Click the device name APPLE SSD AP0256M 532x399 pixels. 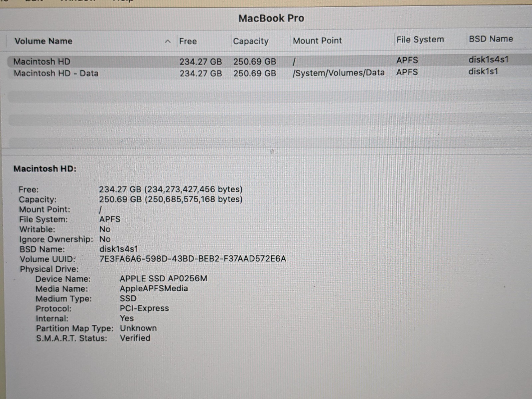(x=163, y=278)
